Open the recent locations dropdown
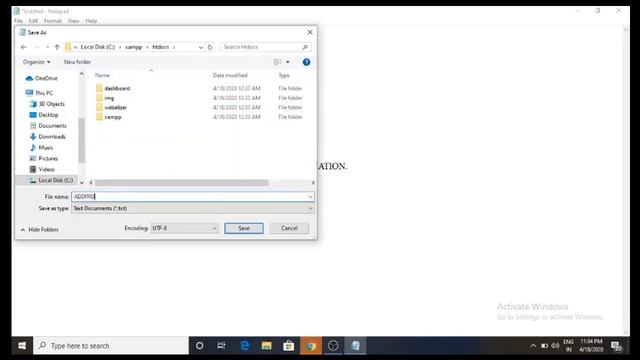640x360 pixels. click(47, 47)
